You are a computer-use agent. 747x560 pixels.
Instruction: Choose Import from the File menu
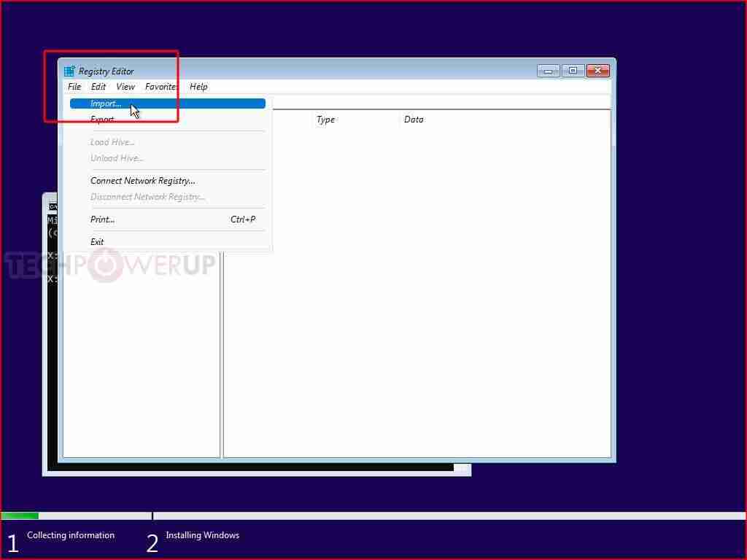105,103
